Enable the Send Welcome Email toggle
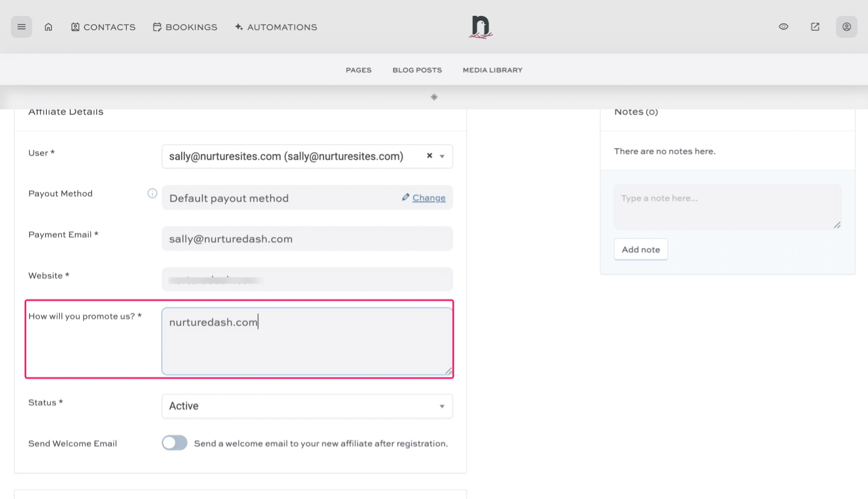The width and height of the screenshot is (868, 499). [x=174, y=443]
